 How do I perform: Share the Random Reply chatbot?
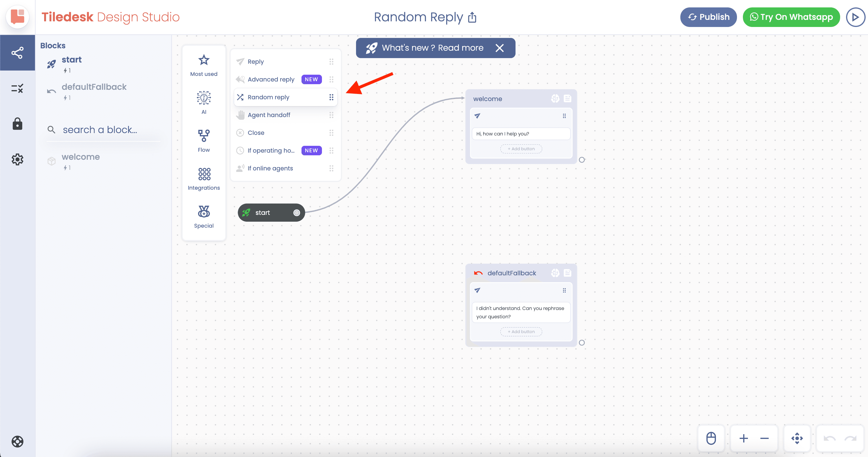click(x=473, y=17)
